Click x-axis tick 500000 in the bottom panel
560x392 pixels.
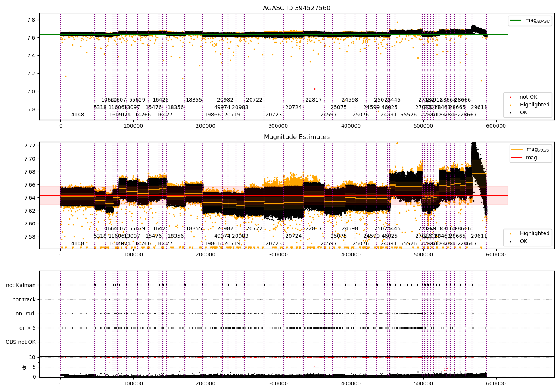[424, 383]
